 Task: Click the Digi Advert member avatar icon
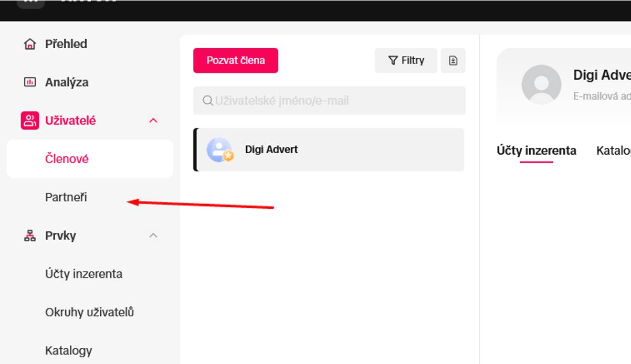coord(219,150)
